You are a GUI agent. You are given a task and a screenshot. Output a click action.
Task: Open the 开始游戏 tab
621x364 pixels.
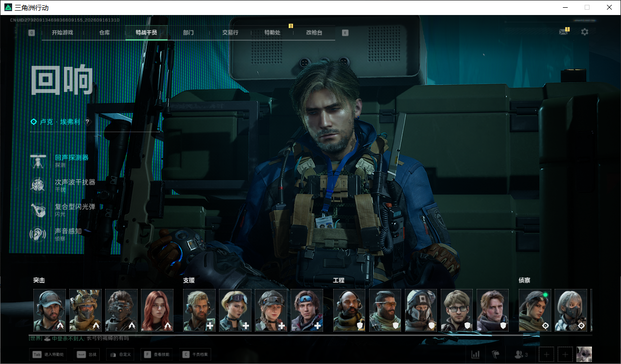(x=62, y=33)
